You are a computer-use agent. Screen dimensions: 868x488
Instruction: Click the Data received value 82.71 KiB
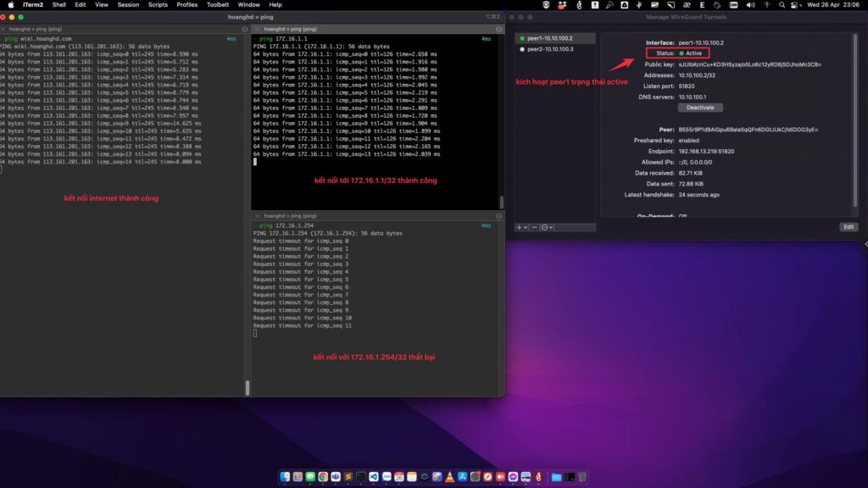(690, 173)
